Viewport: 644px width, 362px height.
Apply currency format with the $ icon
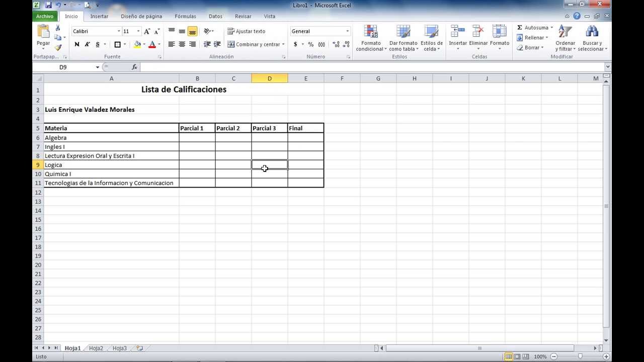coord(295,44)
